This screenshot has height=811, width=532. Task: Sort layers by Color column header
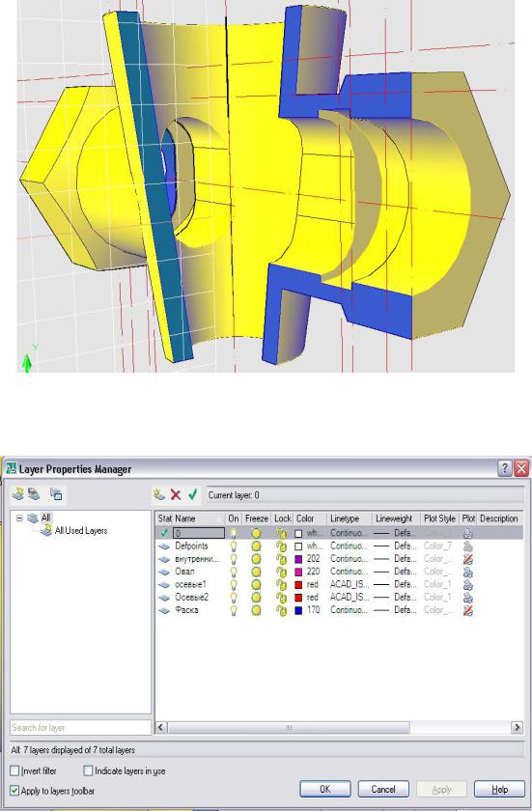pyautogui.click(x=310, y=518)
